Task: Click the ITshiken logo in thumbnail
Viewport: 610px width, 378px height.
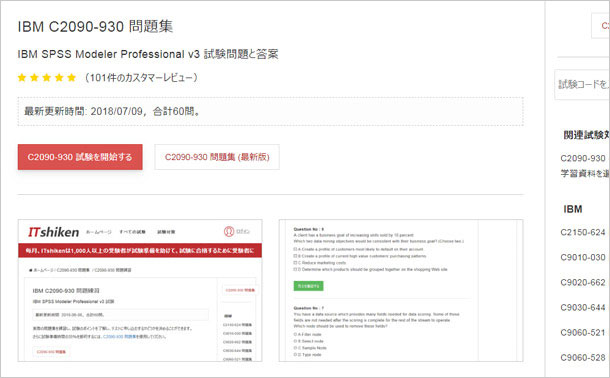Action: point(53,232)
